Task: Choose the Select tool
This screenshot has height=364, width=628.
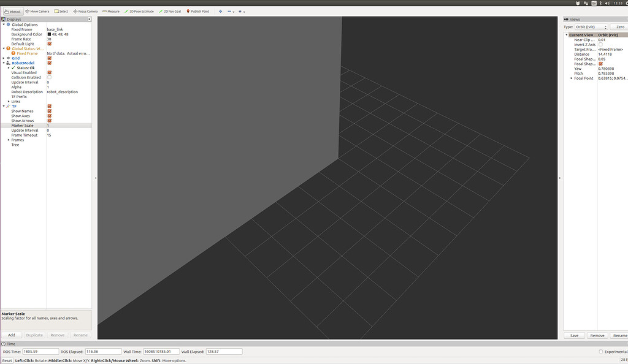Action: tap(61, 10)
